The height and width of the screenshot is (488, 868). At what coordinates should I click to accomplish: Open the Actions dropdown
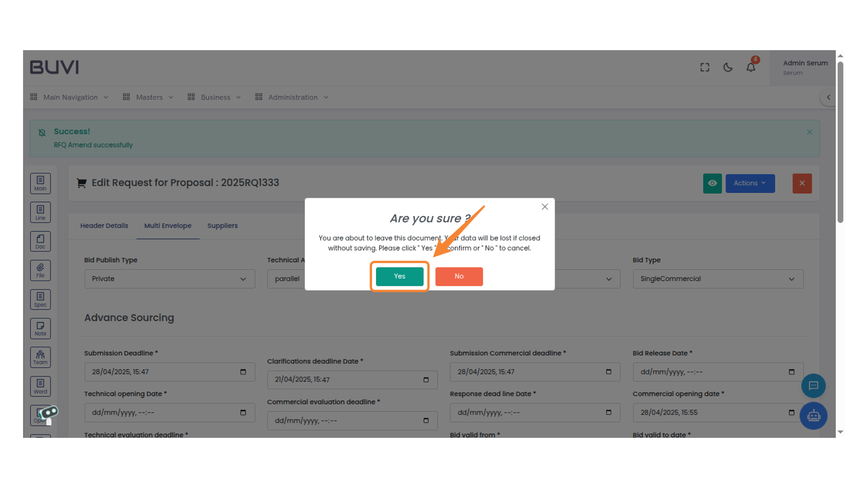click(x=750, y=183)
